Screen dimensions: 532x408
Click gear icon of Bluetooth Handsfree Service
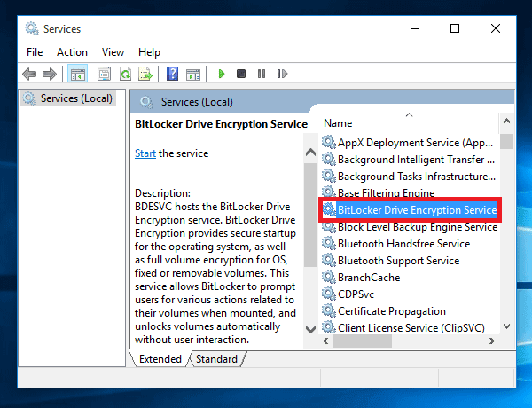click(328, 243)
